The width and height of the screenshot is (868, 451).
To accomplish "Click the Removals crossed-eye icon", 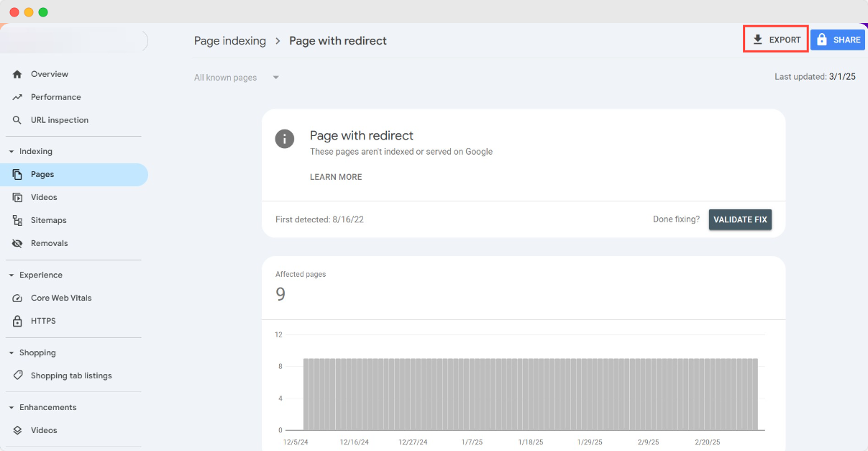I will [17, 243].
